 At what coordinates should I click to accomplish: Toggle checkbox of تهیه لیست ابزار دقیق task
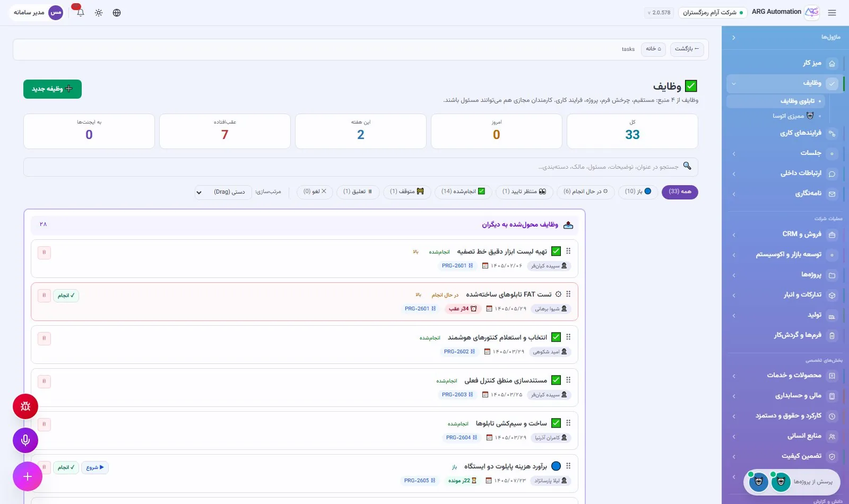click(556, 251)
